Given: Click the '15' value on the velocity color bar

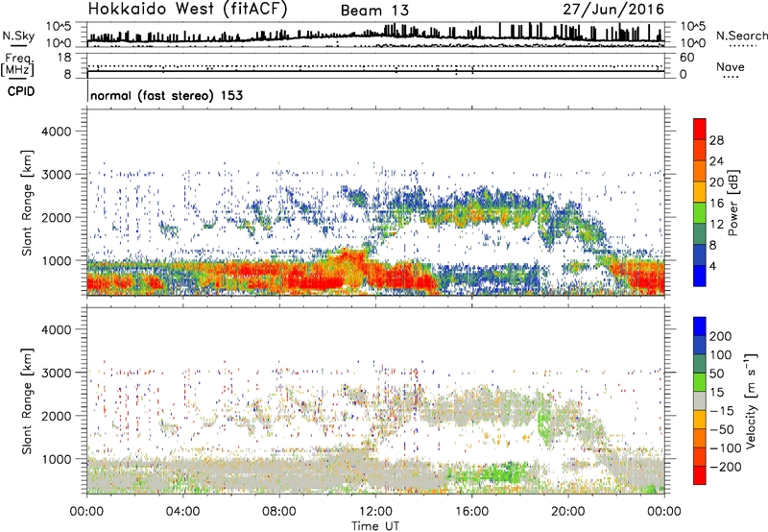Looking at the screenshot, I should click(716, 393).
